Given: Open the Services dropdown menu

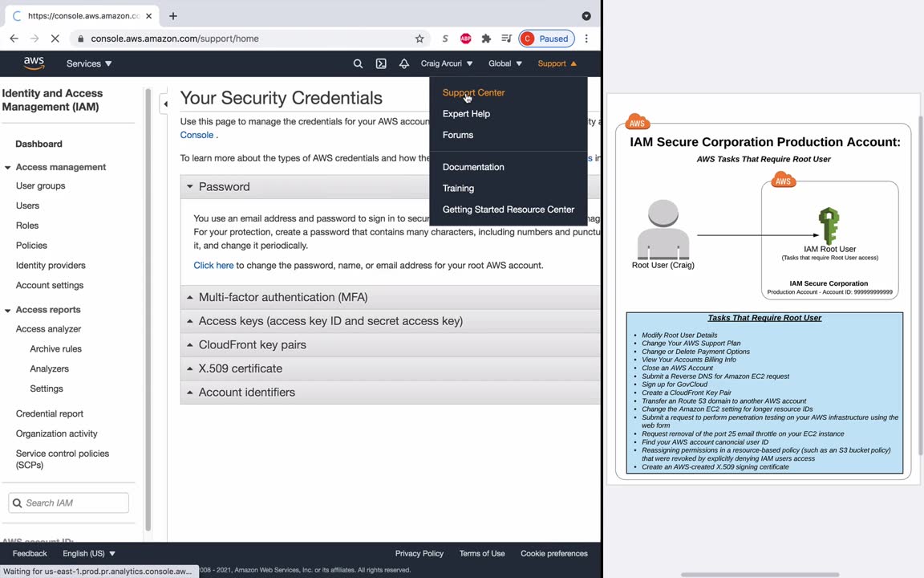Looking at the screenshot, I should 89,63.
